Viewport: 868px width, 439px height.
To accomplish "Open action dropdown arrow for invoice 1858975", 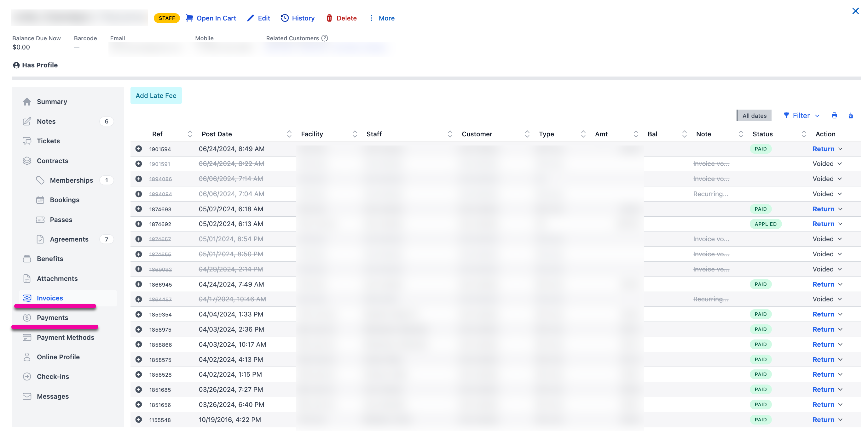I will (x=840, y=329).
